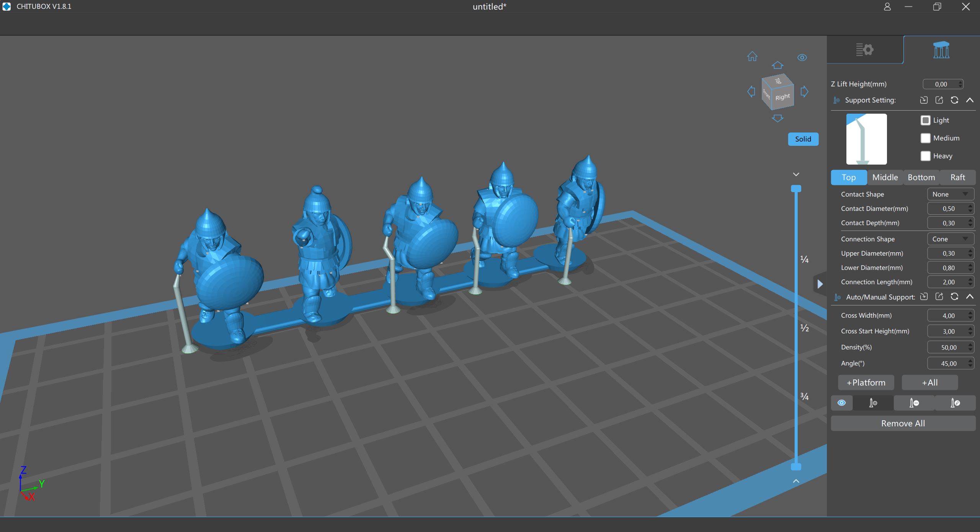Image resolution: width=980 pixels, height=532 pixels.
Task: Click the home view reset icon
Action: [x=752, y=57]
